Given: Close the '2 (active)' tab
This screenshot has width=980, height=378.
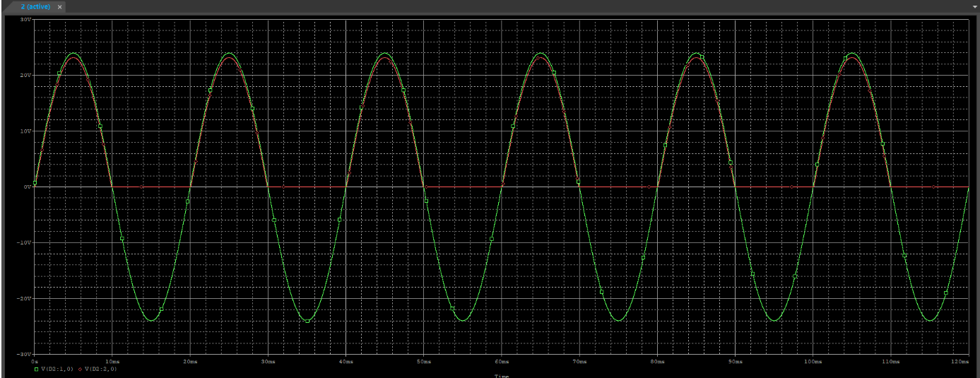Looking at the screenshot, I should 59,7.
